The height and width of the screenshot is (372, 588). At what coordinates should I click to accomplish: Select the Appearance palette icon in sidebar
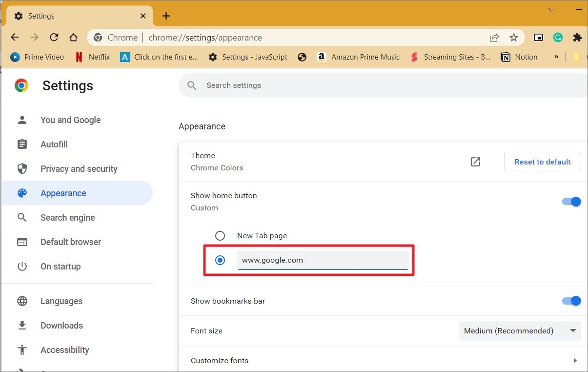(x=22, y=193)
